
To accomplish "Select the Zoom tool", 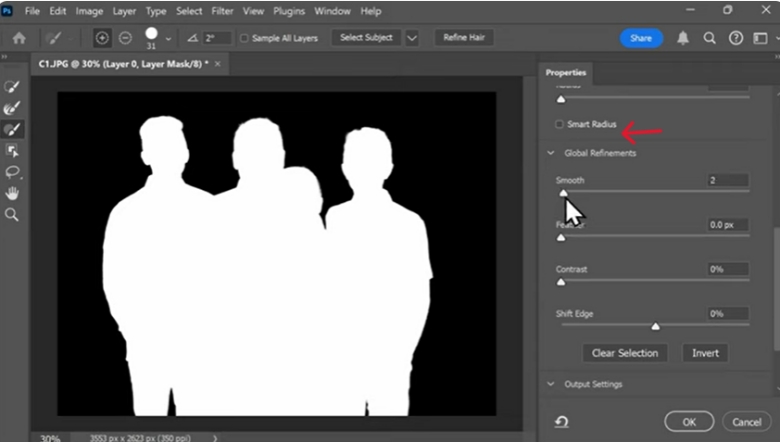I will coord(12,215).
